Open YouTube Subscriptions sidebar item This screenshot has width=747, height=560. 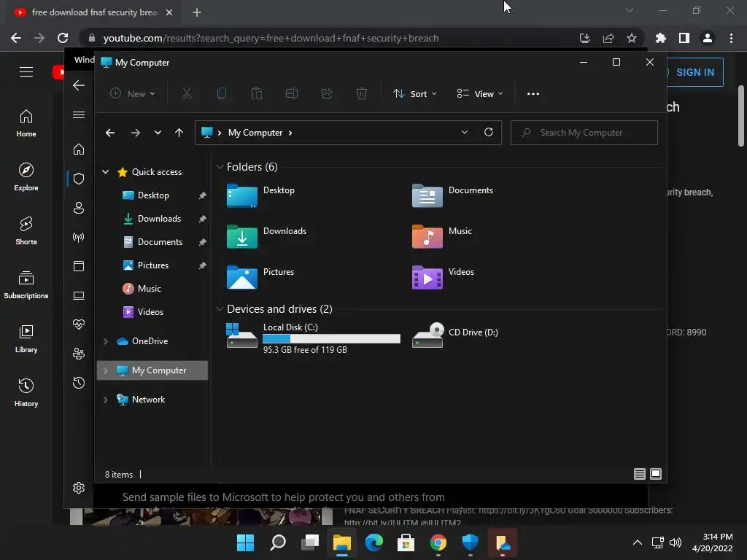[x=26, y=285]
